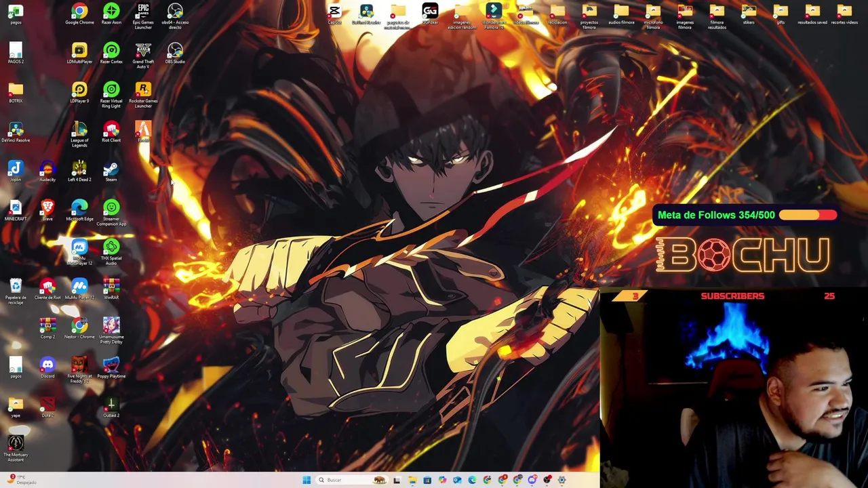
Task: Open the recortes videos folder
Action: click(x=844, y=14)
